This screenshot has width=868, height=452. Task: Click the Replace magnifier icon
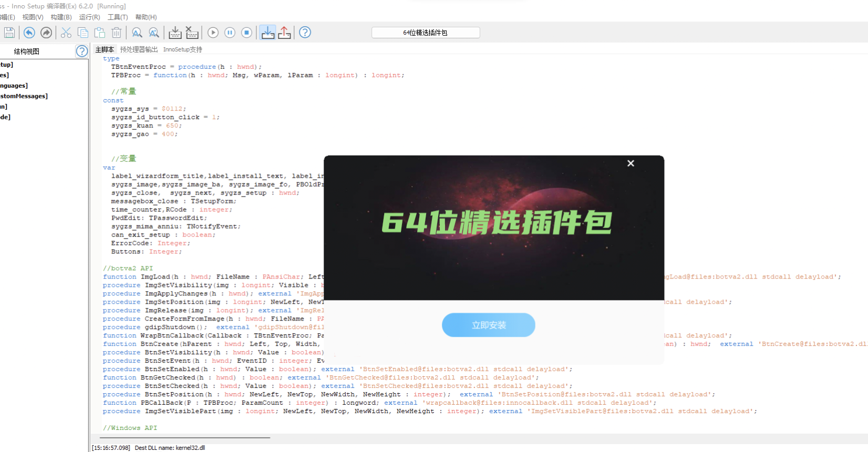[154, 33]
